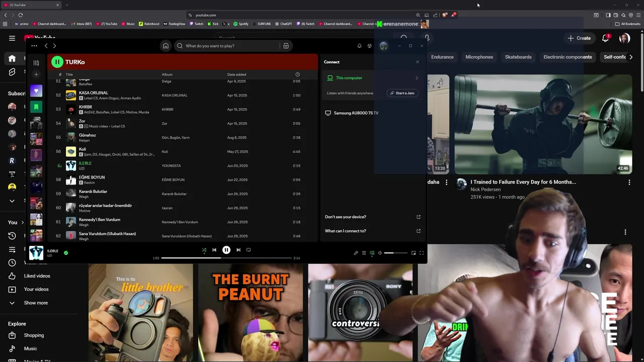644x362 pixels.
Task: Select the KHRBR track row
Action: coord(184,109)
